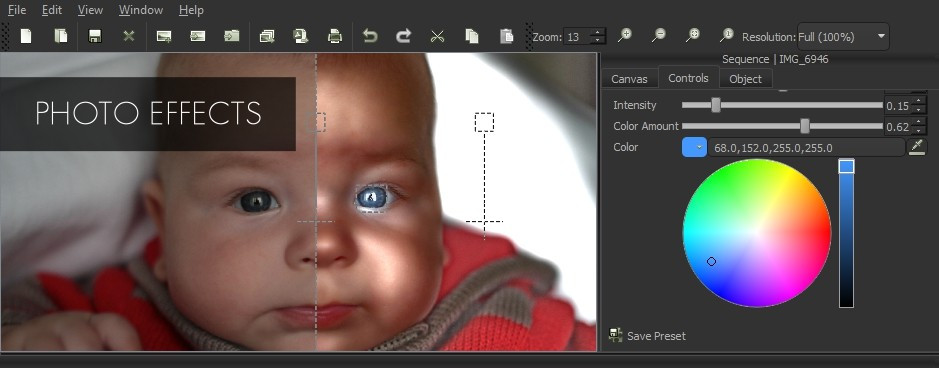Decrease the Zoom value stepper

pyautogui.click(x=598, y=41)
